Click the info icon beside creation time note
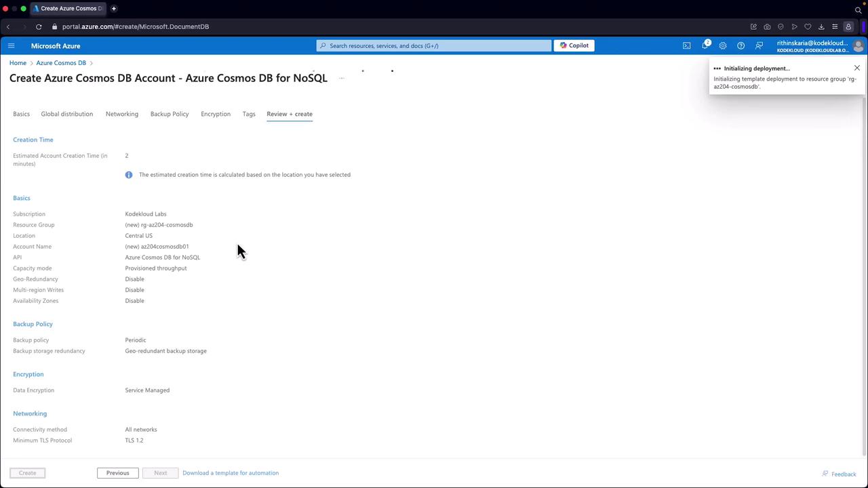 129,175
